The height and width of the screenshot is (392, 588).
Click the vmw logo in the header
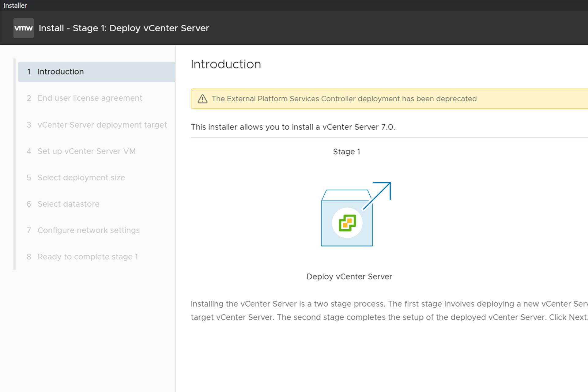24,28
